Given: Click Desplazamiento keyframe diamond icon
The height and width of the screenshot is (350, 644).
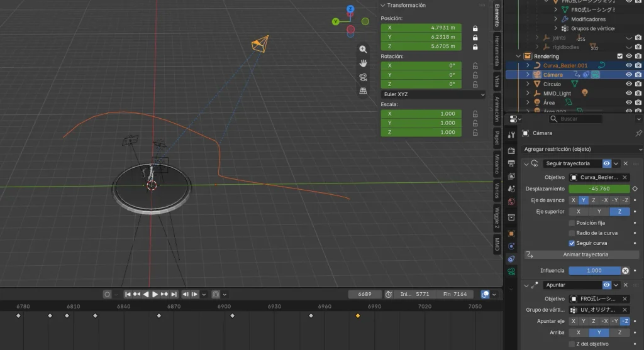Looking at the screenshot, I should [635, 189].
